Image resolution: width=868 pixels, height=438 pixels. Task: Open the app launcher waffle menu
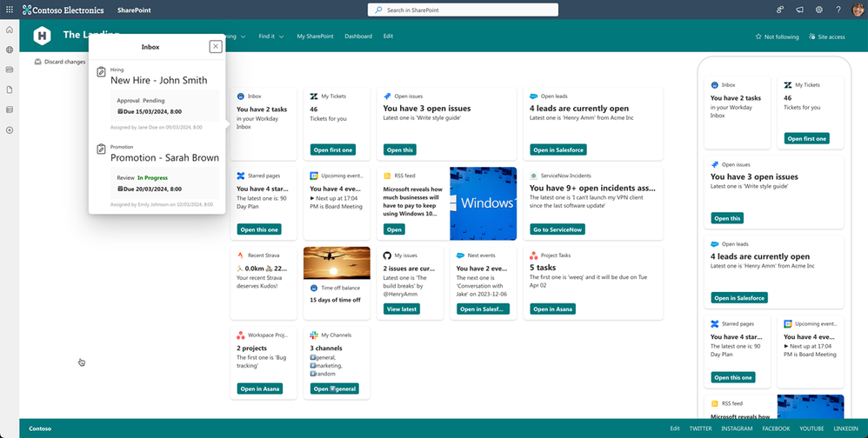coord(10,10)
